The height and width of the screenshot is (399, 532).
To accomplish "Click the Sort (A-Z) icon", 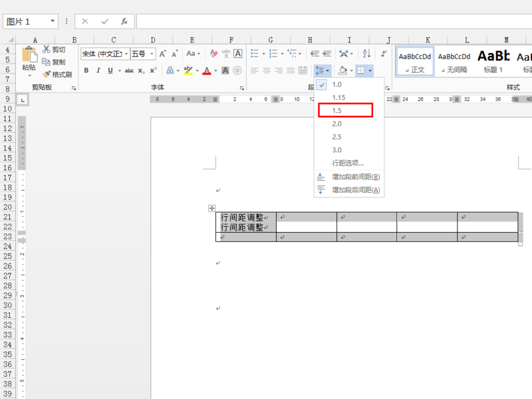I will 367,53.
